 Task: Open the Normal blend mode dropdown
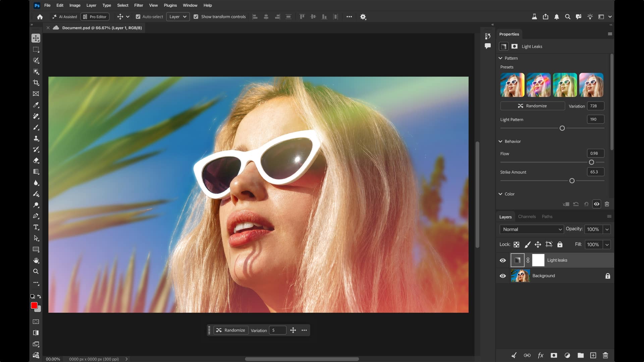pyautogui.click(x=532, y=229)
